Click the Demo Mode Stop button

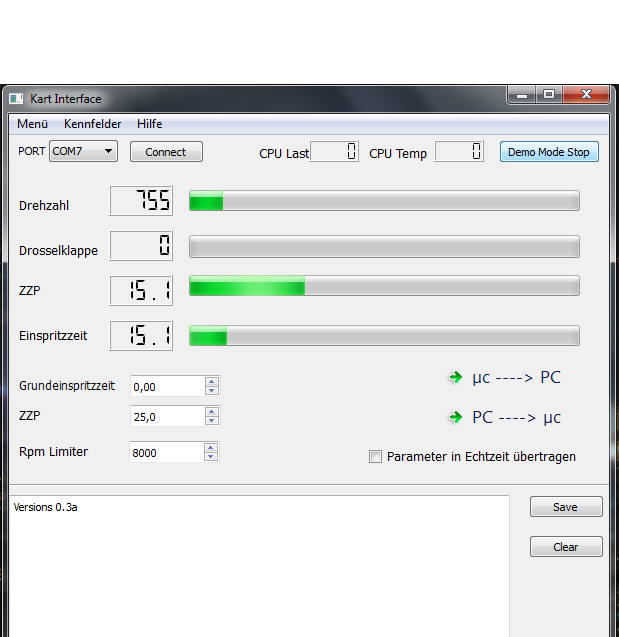[549, 152]
